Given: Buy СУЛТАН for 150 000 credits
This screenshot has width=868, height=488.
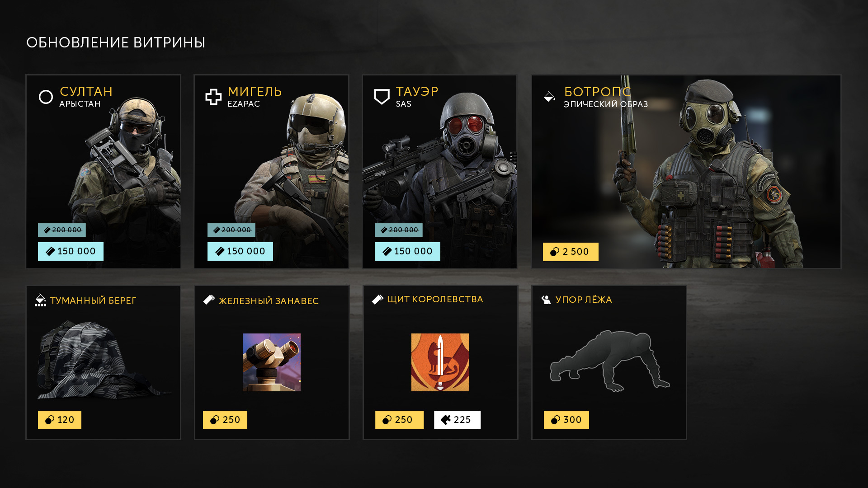Looking at the screenshot, I should (x=71, y=251).
